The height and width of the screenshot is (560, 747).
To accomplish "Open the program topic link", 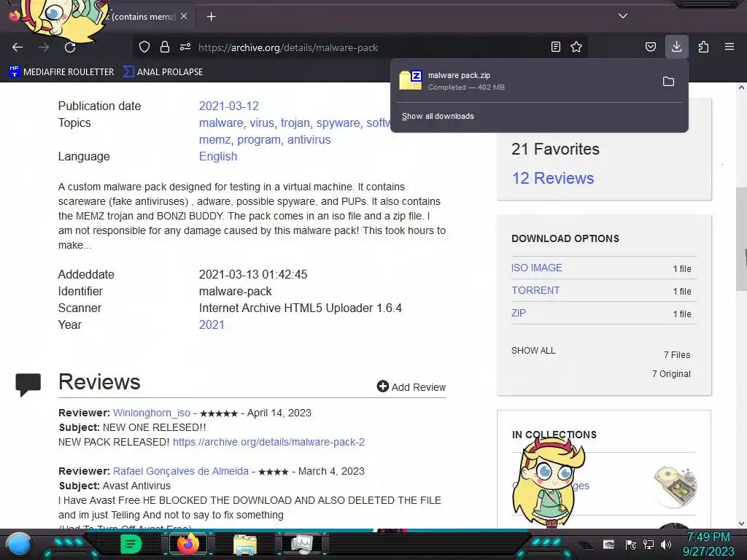I will [x=259, y=140].
